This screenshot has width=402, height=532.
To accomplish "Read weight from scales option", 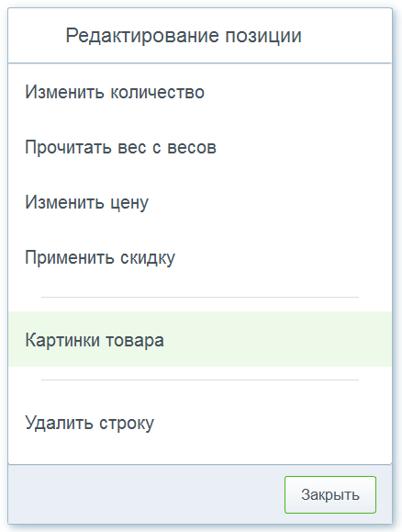I will 200,147.
